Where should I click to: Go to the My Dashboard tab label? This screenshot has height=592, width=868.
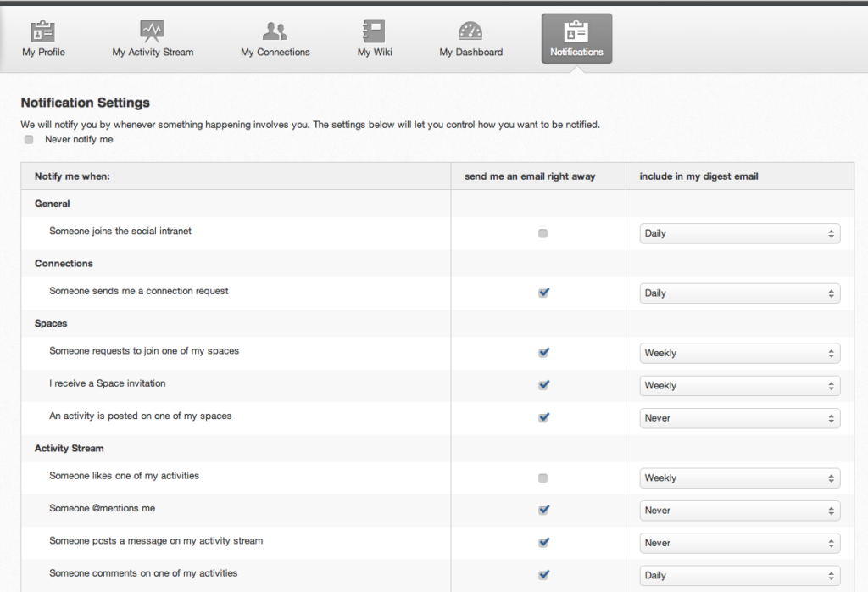click(x=470, y=53)
